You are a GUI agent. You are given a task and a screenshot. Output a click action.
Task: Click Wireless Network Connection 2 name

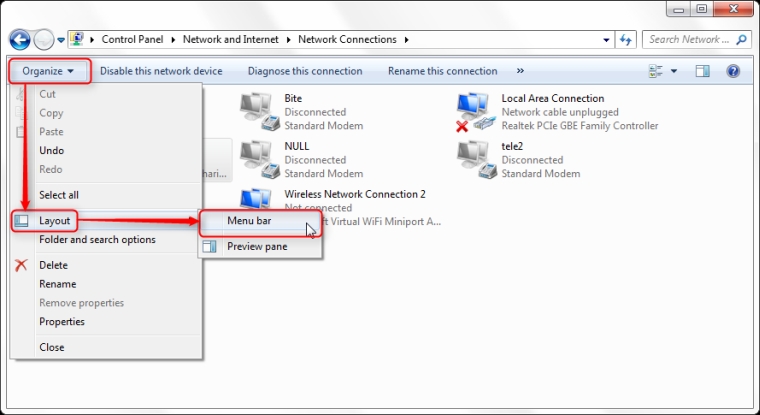pos(355,194)
